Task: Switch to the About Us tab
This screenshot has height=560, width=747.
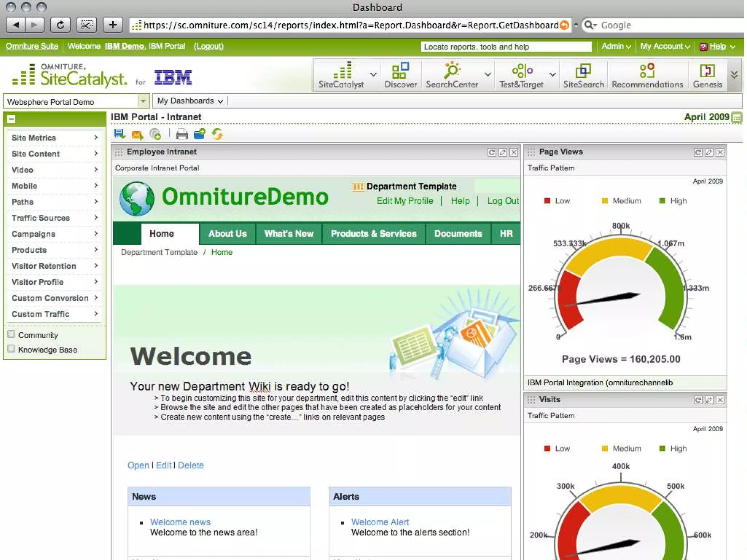Action: (228, 234)
